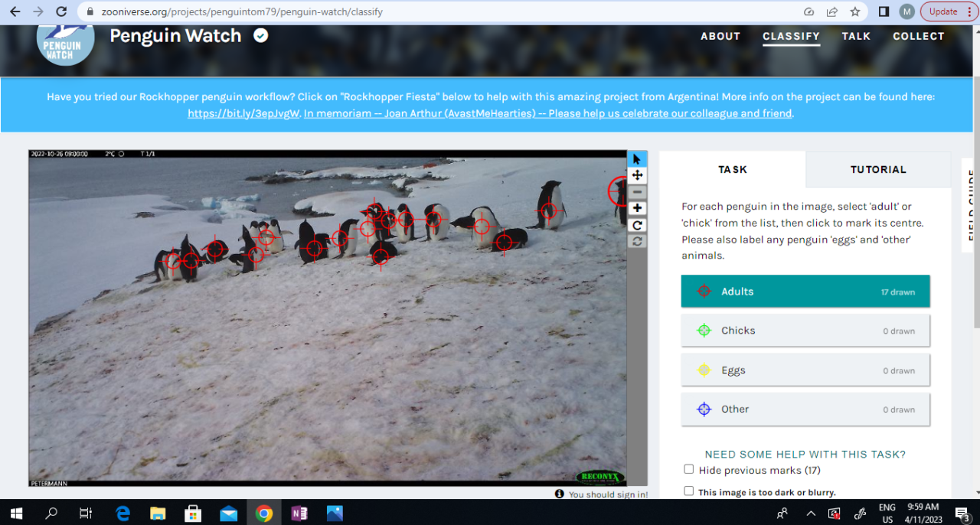Bookmark this page with the star icon
Image resolution: width=980 pixels, height=525 pixels.
(855, 11)
